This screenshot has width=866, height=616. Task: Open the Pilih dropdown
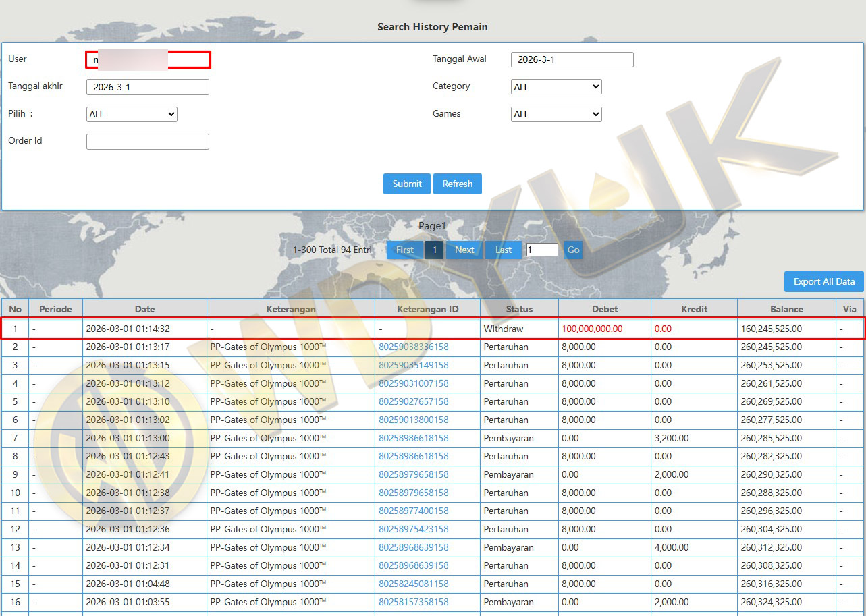click(x=132, y=114)
